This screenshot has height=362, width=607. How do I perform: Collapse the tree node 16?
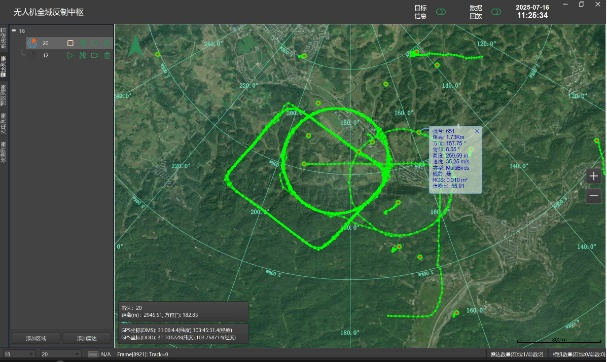pos(14,31)
